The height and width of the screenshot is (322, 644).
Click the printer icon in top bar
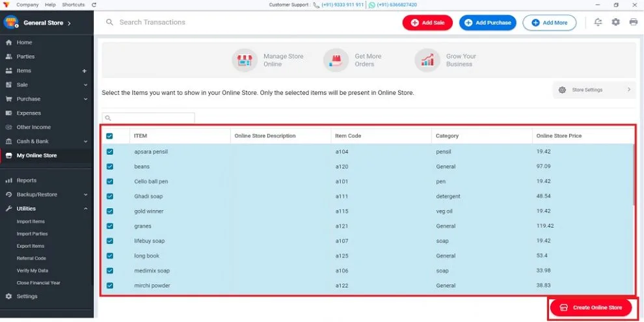pyautogui.click(x=634, y=22)
